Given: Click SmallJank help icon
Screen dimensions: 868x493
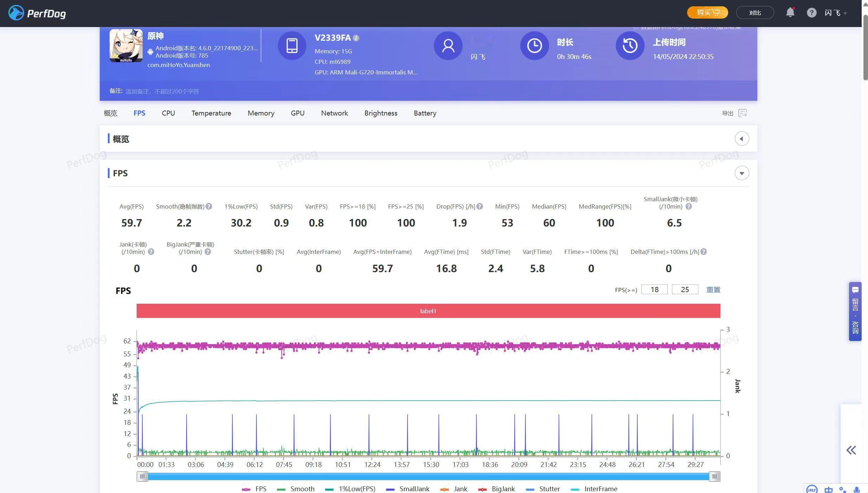Looking at the screenshot, I should pos(688,206).
